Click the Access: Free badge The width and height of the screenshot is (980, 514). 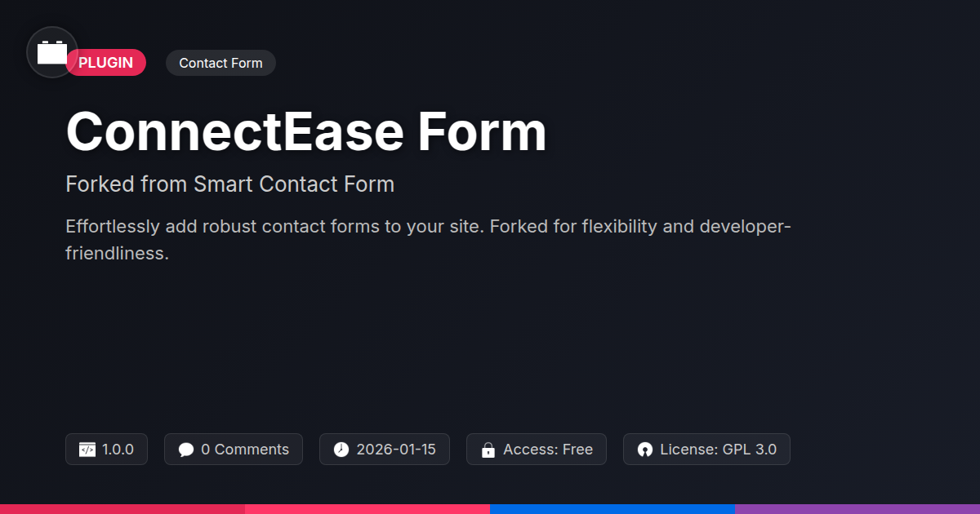pos(537,450)
